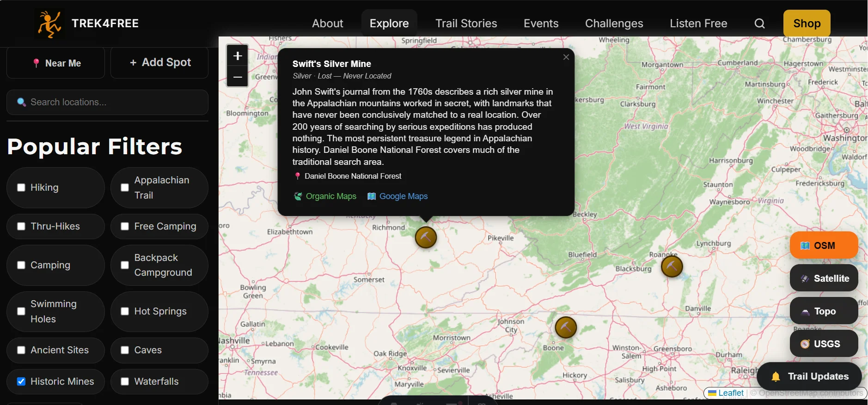
Task: Switch map layer to USGS
Action: coord(824,344)
